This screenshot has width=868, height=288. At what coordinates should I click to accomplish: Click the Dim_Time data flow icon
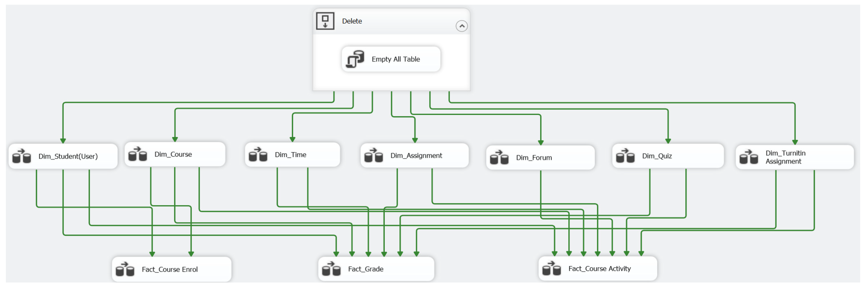pyautogui.click(x=258, y=155)
